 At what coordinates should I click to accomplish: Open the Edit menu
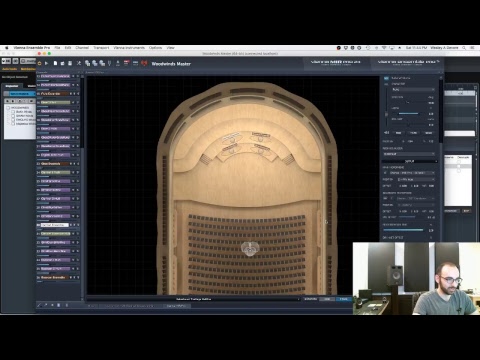point(68,48)
